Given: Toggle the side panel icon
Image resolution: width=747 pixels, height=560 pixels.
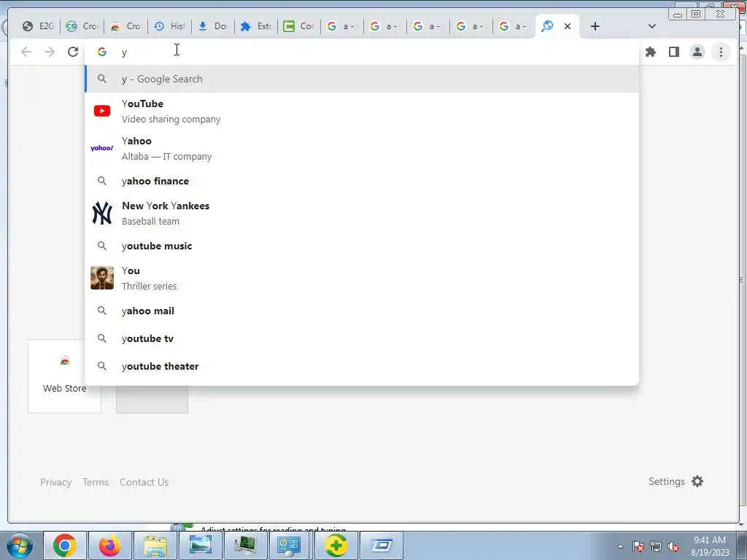Looking at the screenshot, I should 673,52.
